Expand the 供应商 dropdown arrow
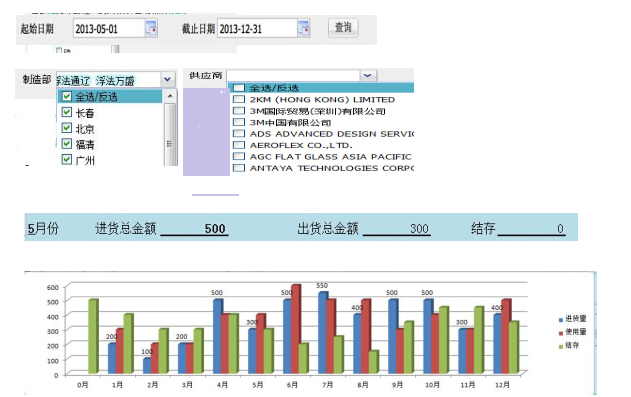This screenshot has width=631, height=397. point(367,76)
